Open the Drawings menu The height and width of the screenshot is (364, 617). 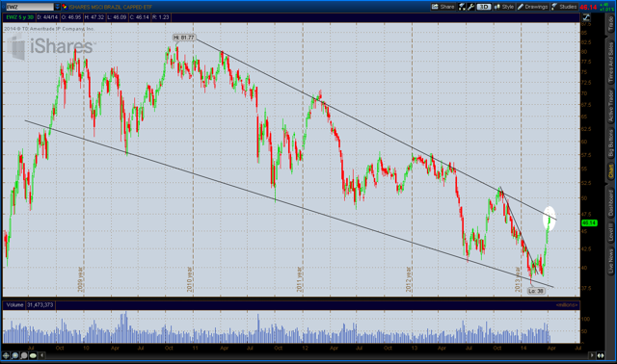(x=532, y=7)
